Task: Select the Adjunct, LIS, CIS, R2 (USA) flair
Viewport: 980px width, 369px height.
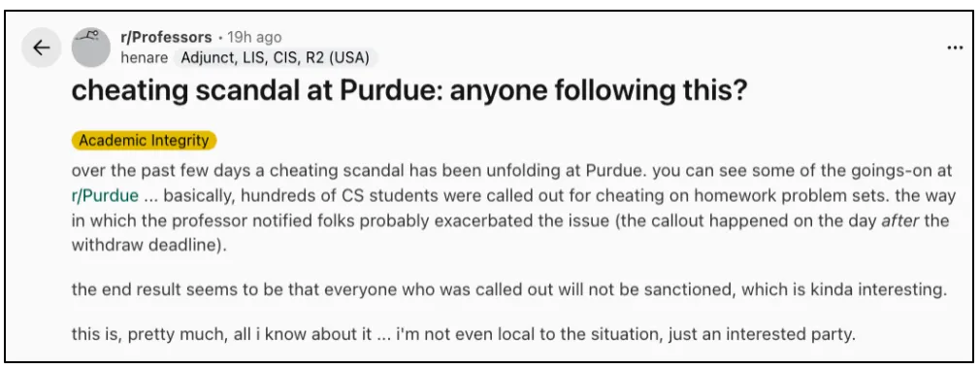Action: coord(276,58)
